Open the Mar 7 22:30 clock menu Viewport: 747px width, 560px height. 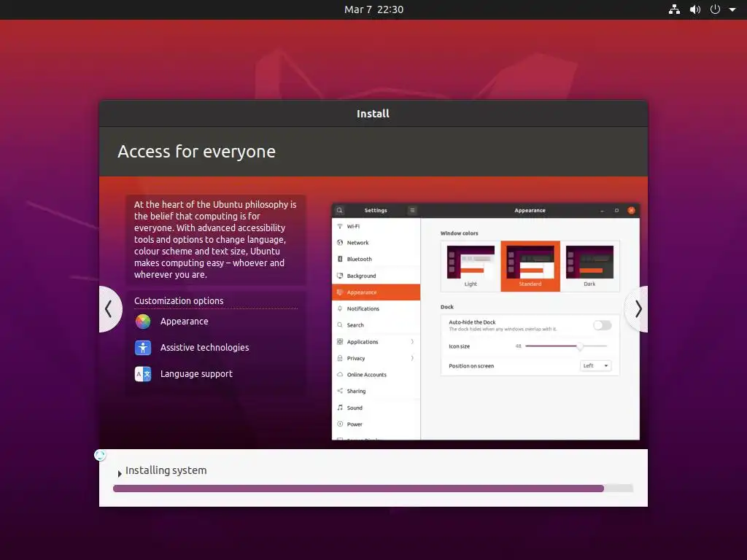(373, 9)
